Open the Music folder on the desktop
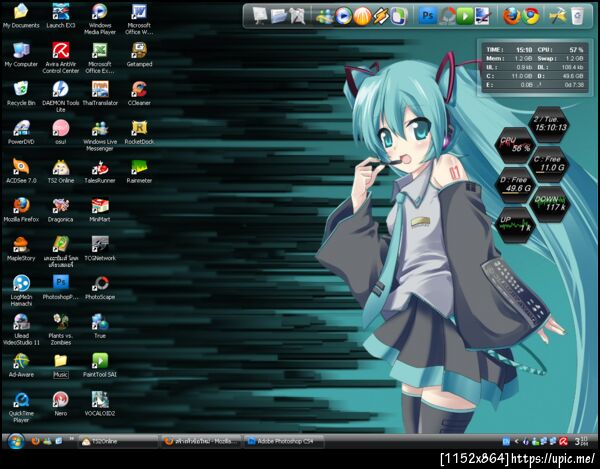Viewport: 600px width, 469px height. pyautogui.click(x=60, y=365)
